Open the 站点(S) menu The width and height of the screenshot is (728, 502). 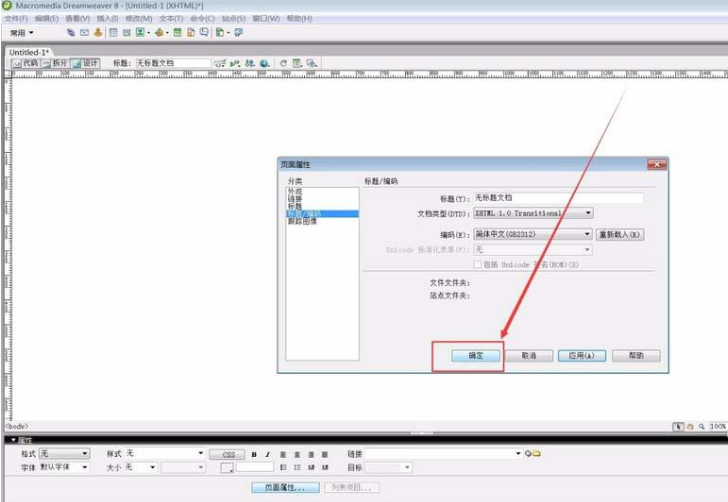click(233, 19)
